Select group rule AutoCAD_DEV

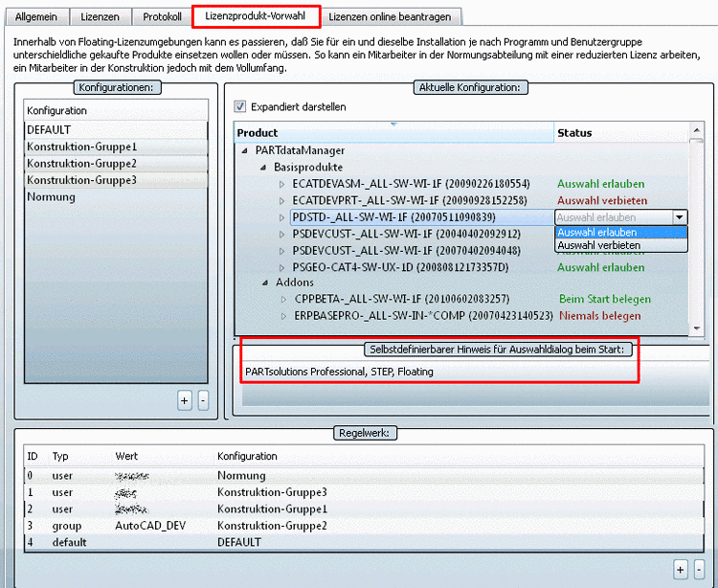click(x=364, y=526)
